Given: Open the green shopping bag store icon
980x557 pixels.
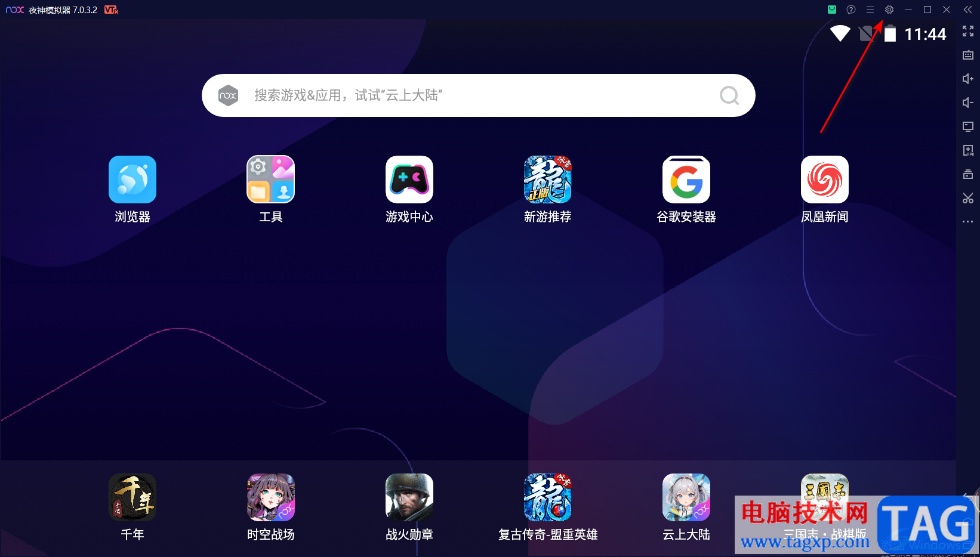Looking at the screenshot, I should [832, 10].
